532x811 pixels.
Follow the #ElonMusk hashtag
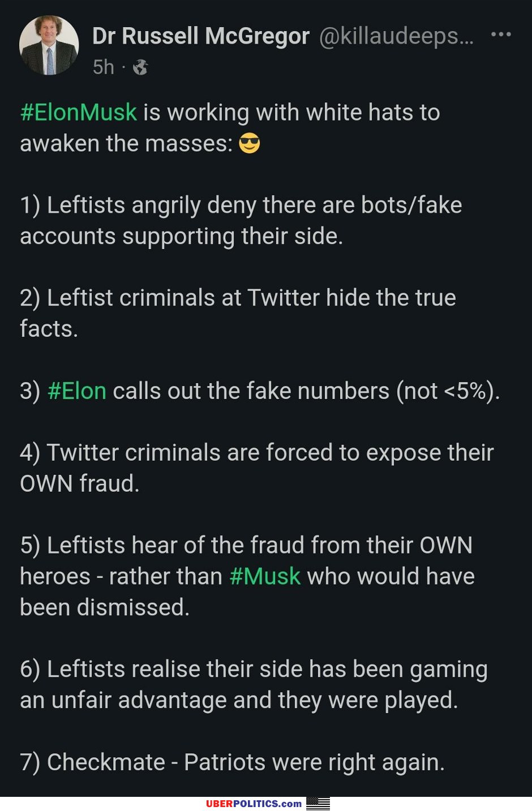(x=79, y=112)
